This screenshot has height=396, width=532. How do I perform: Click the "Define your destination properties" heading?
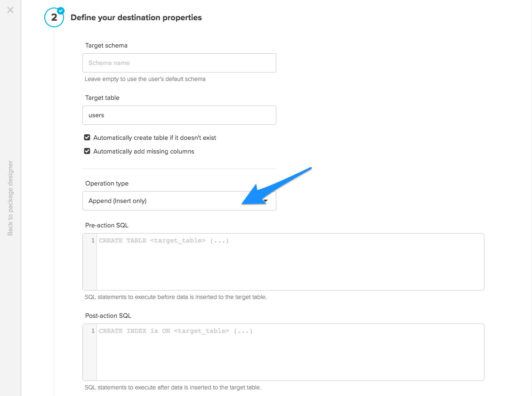click(x=136, y=17)
